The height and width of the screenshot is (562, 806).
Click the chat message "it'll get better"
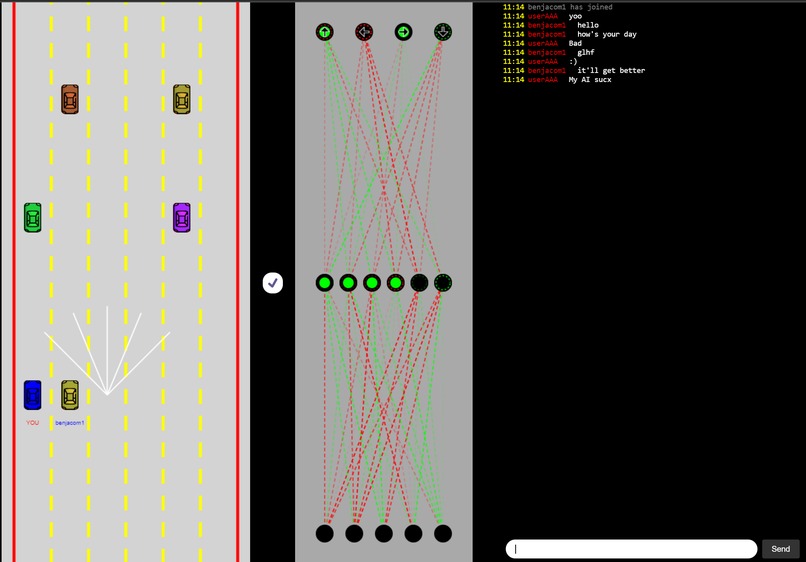tap(611, 70)
